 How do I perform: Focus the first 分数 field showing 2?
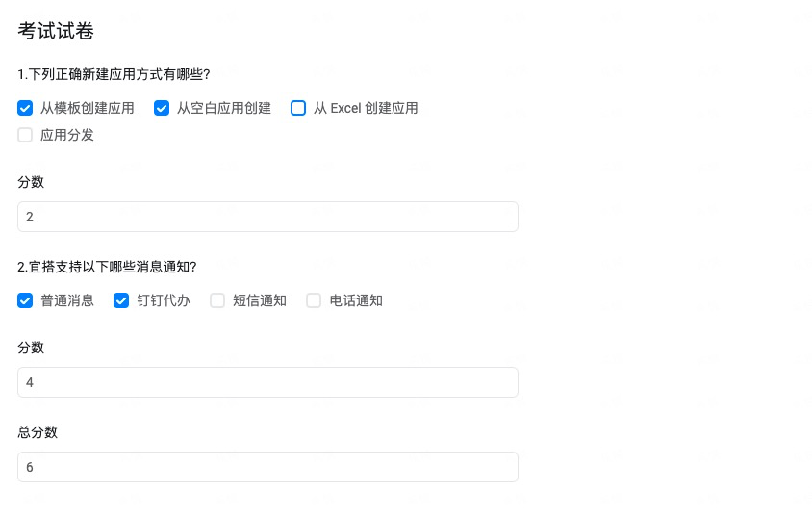[267, 217]
